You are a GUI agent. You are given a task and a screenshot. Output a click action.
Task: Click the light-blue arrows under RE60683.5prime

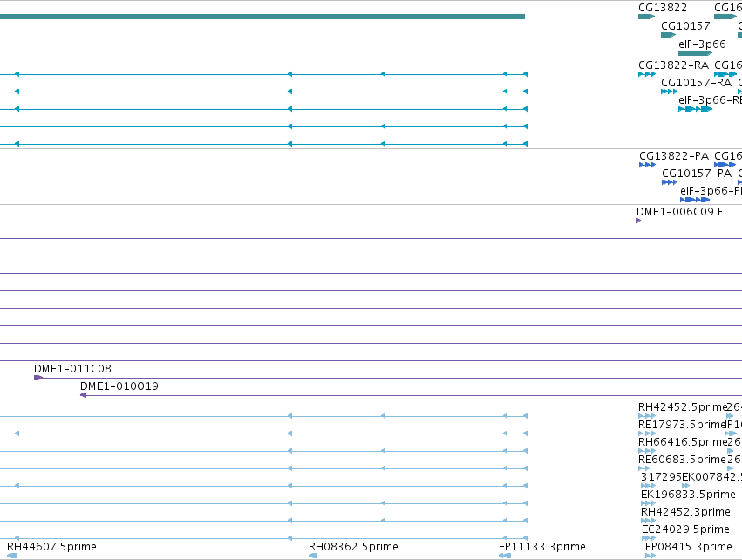644,468
